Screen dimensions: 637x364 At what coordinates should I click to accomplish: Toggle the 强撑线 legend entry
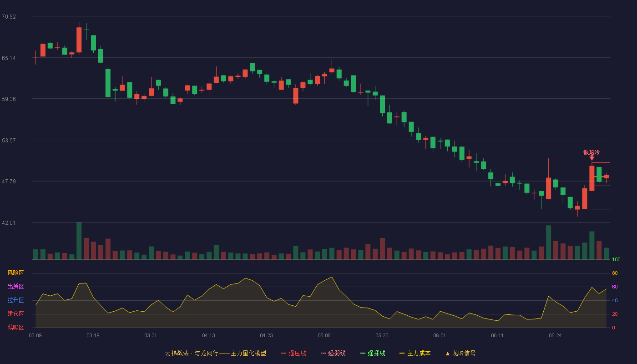pos(373,353)
